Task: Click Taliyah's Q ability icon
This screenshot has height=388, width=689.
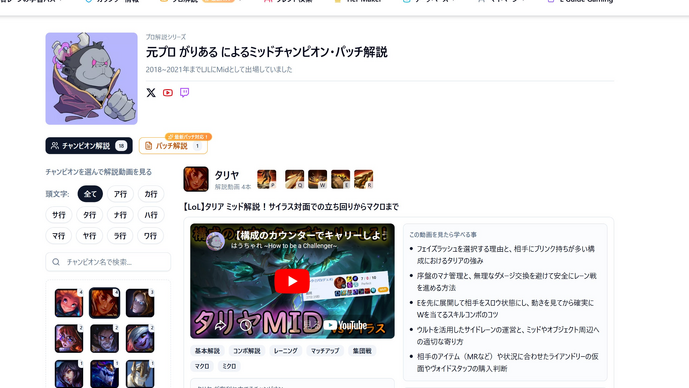Action: pos(294,179)
